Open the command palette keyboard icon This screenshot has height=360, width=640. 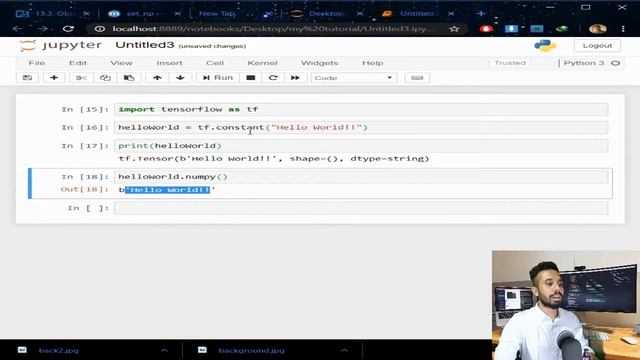tap(417, 78)
